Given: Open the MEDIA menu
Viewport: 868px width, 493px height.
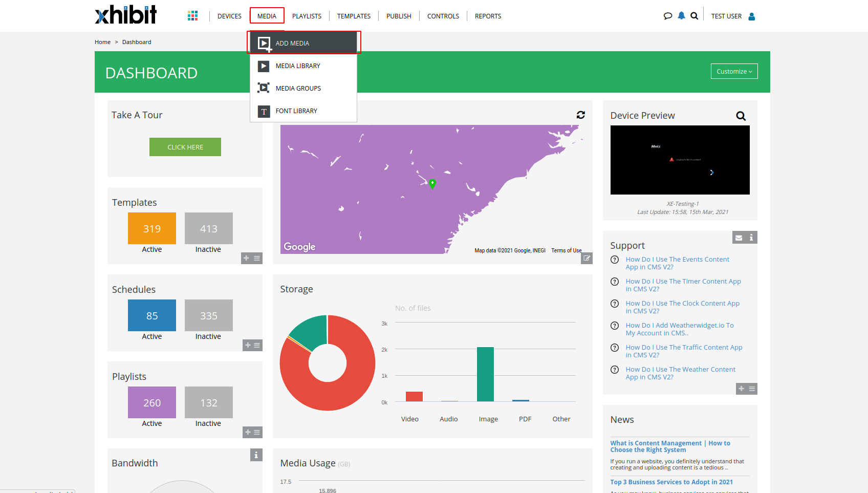Looking at the screenshot, I should (x=267, y=16).
